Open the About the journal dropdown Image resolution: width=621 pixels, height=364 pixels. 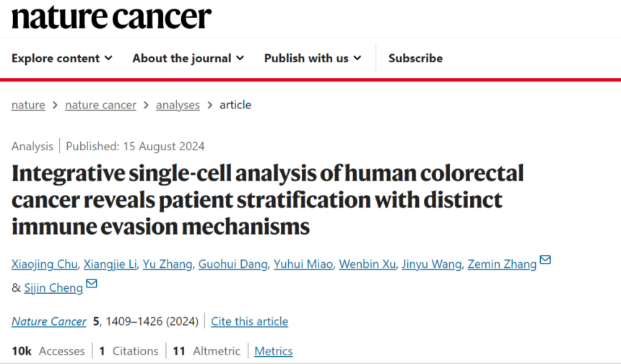pos(188,58)
